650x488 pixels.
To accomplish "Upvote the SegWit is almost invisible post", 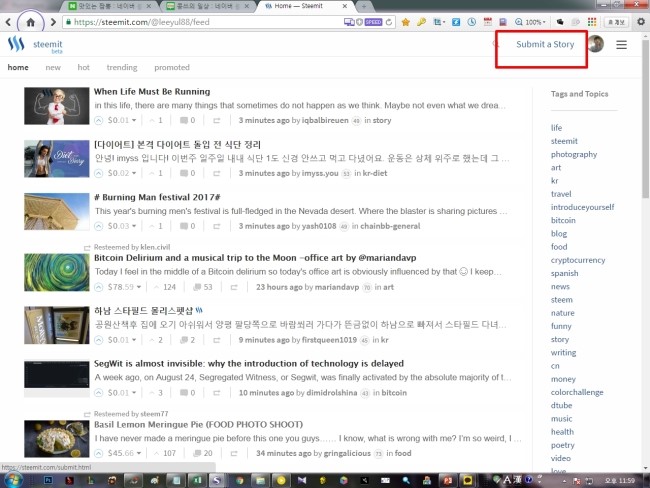I will coord(100,393).
